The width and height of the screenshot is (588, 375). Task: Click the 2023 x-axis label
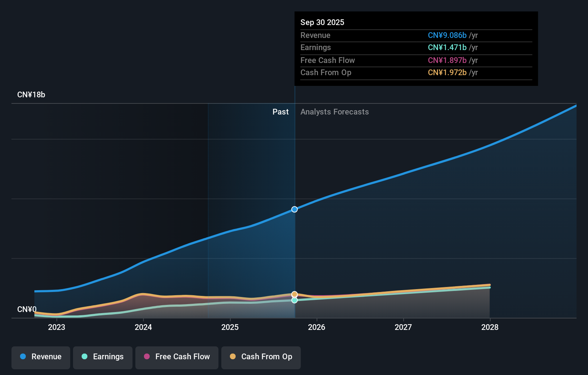click(57, 327)
